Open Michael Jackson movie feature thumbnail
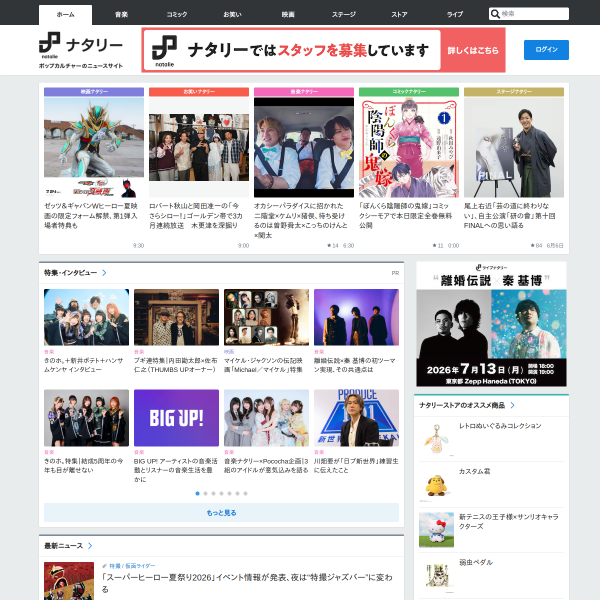Viewport: 600px width, 600px height. point(266,317)
